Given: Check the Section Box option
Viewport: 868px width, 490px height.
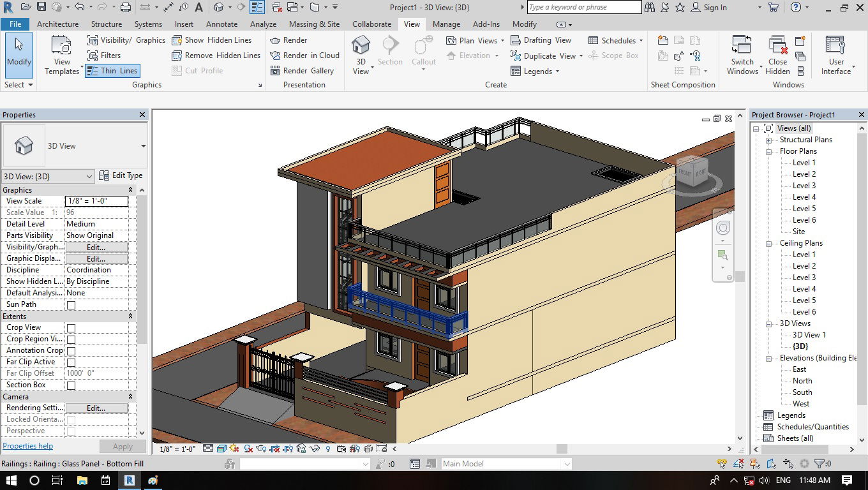Looking at the screenshot, I should tap(71, 385).
